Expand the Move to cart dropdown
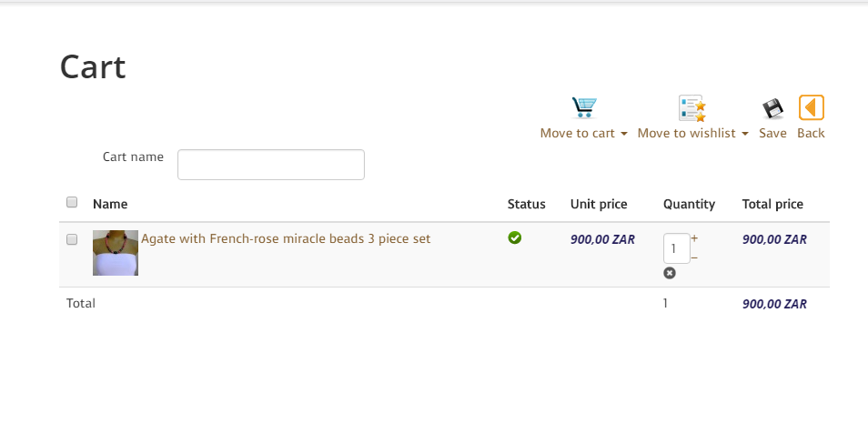Image resolution: width=868 pixels, height=434 pixels. tap(583, 134)
